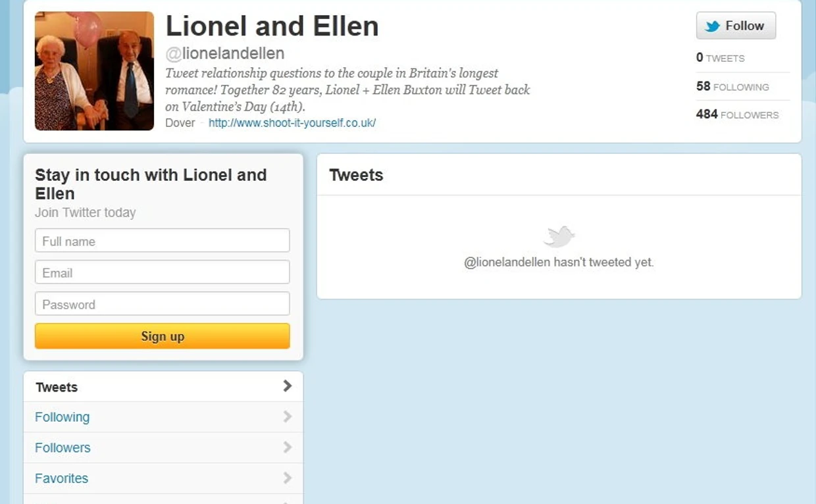Screen dimensions: 816x504
Task: Expand the Following sidebar chevron
Action: click(287, 416)
